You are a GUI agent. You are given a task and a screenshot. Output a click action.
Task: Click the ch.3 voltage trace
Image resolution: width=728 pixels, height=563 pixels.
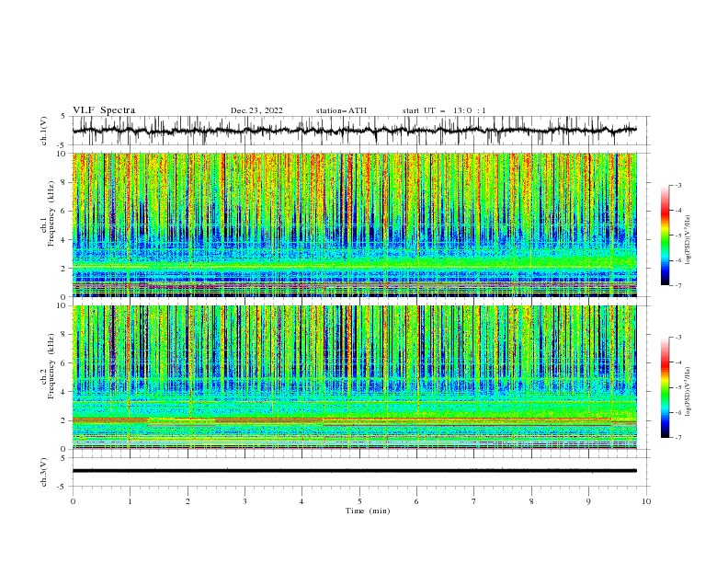pyautogui.click(x=354, y=471)
